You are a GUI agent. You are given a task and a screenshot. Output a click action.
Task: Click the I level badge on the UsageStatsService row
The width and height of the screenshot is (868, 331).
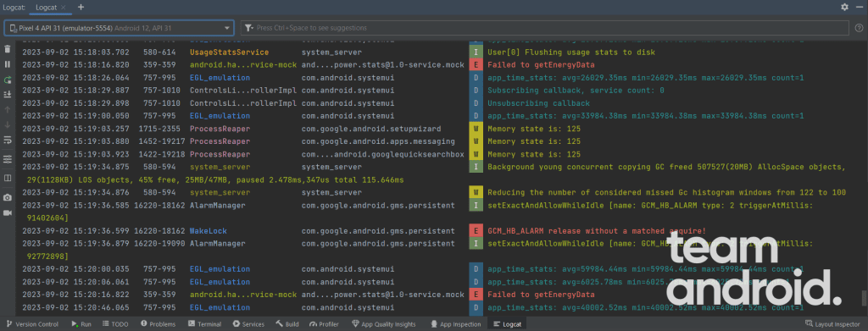pyautogui.click(x=476, y=52)
